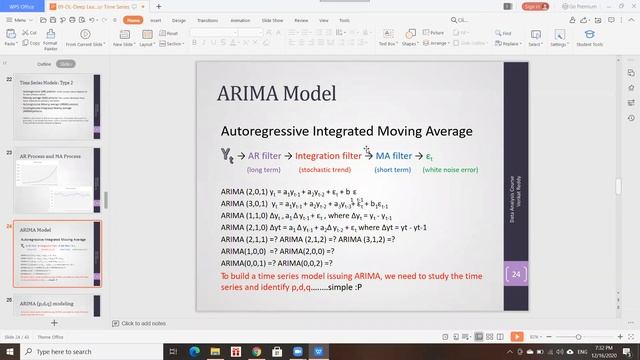Image resolution: width=640 pixels, height=360 pixels.
Task: Switch to Normal view in status bar
Action: 479,337
